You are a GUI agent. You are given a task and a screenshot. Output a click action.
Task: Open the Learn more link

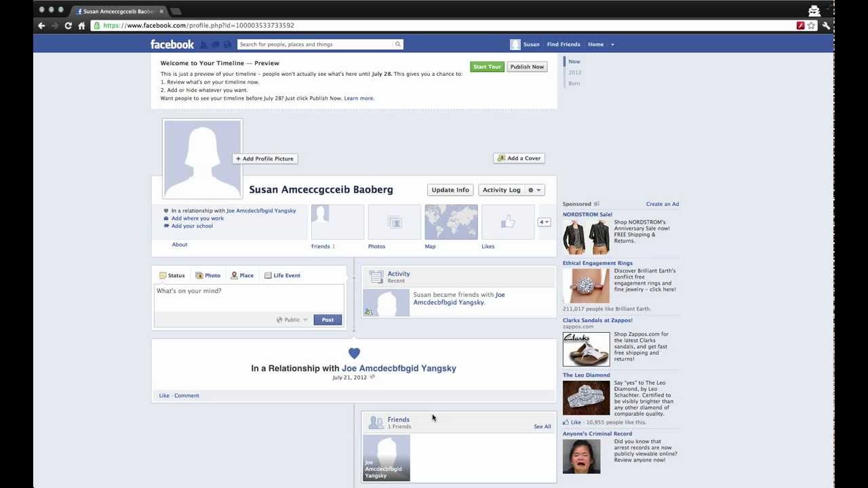point(358,98)
